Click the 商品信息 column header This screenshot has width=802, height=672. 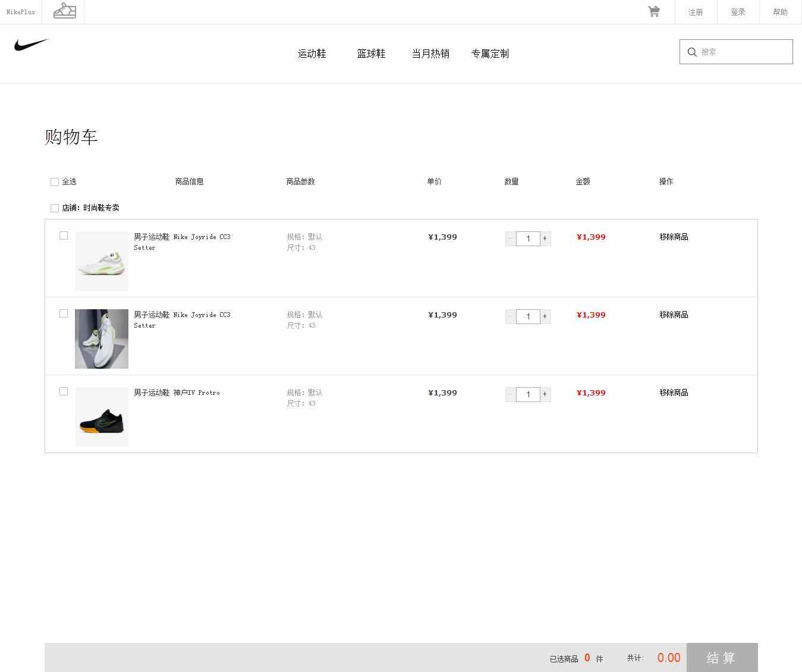tap(189, 181)
